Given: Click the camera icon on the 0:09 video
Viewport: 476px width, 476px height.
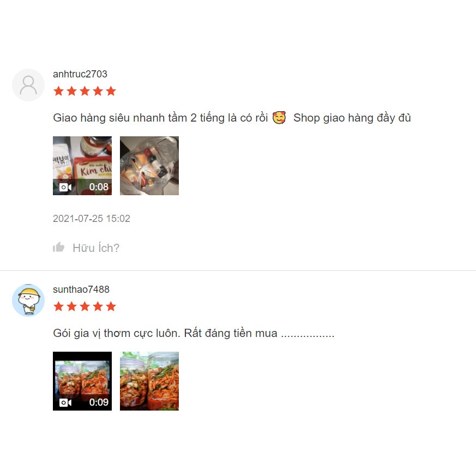Looking at the screenshot, I should click(65, 402).
